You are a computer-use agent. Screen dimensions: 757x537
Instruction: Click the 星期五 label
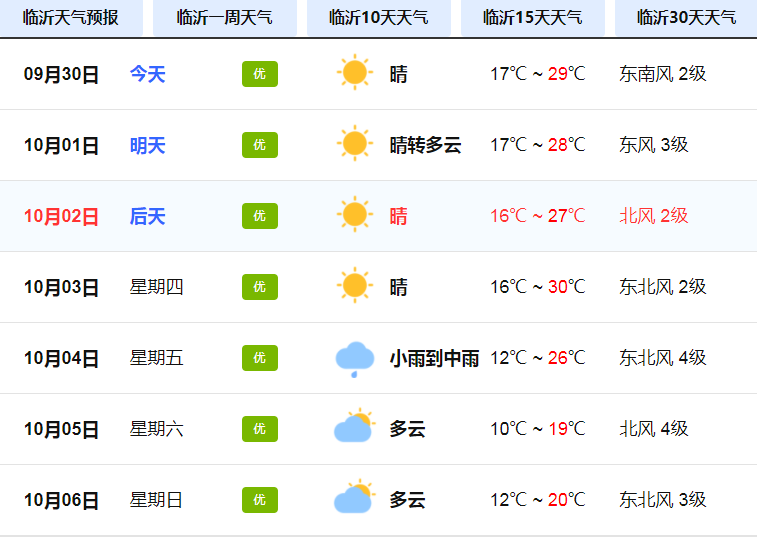[x=156, y=358]
